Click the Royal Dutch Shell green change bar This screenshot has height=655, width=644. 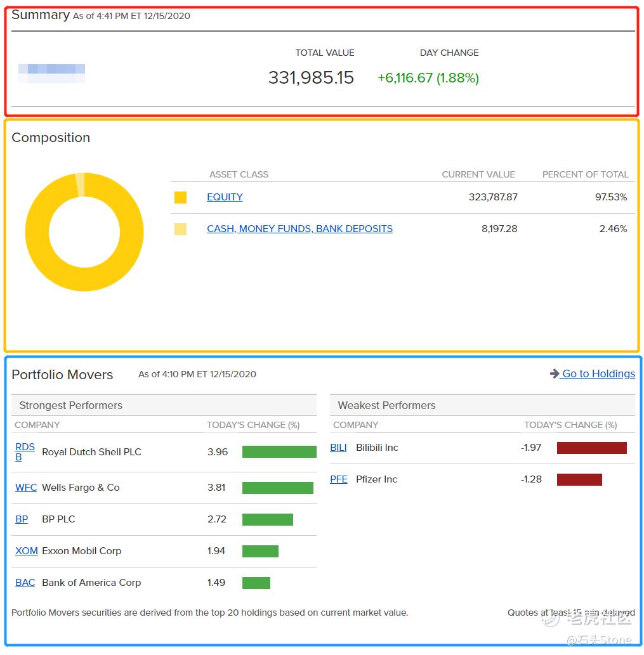coord(279,451)
